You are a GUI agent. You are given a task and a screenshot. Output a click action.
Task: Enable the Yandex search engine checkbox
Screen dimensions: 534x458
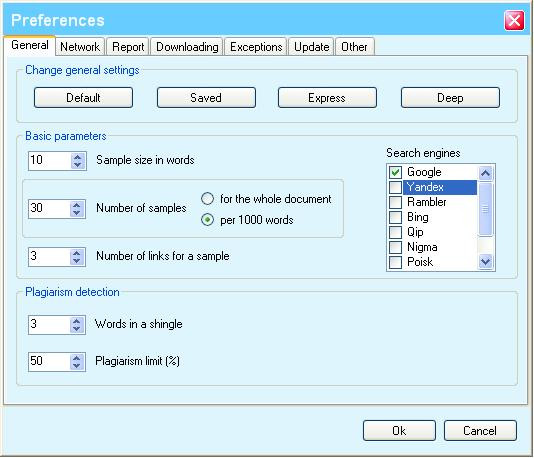[395, 187]
